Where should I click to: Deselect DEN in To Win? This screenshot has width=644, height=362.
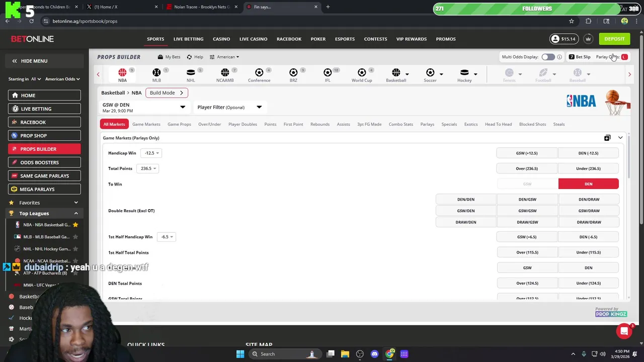click(588, 184)
